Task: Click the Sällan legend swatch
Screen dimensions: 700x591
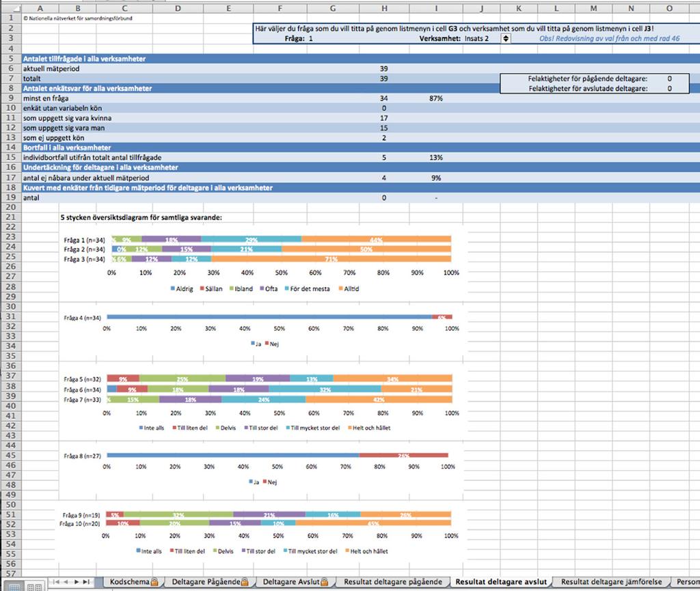Action: 202,289
